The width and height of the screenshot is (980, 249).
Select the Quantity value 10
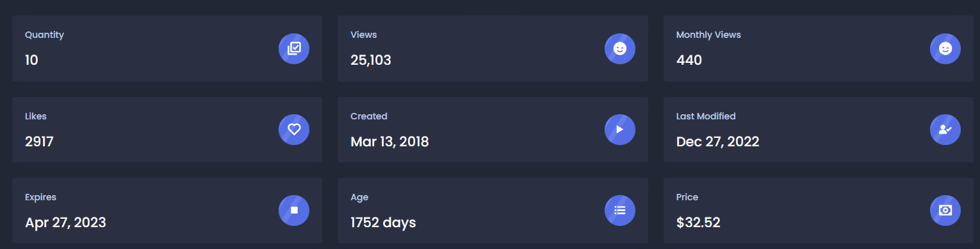(x=31, y=60)
